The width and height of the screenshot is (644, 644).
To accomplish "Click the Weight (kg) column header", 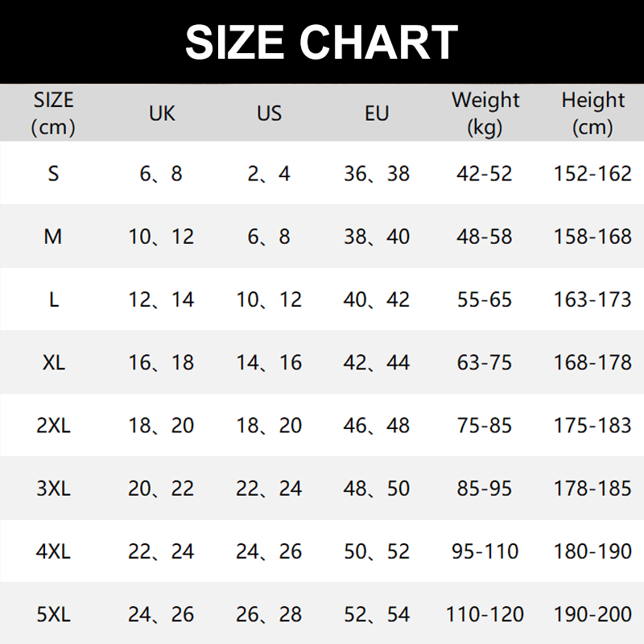I will (x=485, y=114).
